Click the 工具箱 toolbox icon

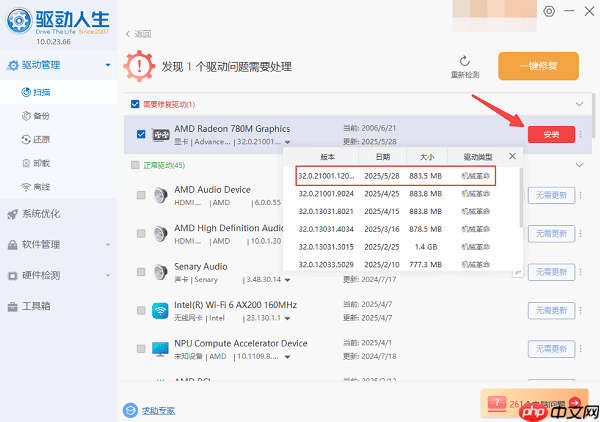(x=13, y=306)
